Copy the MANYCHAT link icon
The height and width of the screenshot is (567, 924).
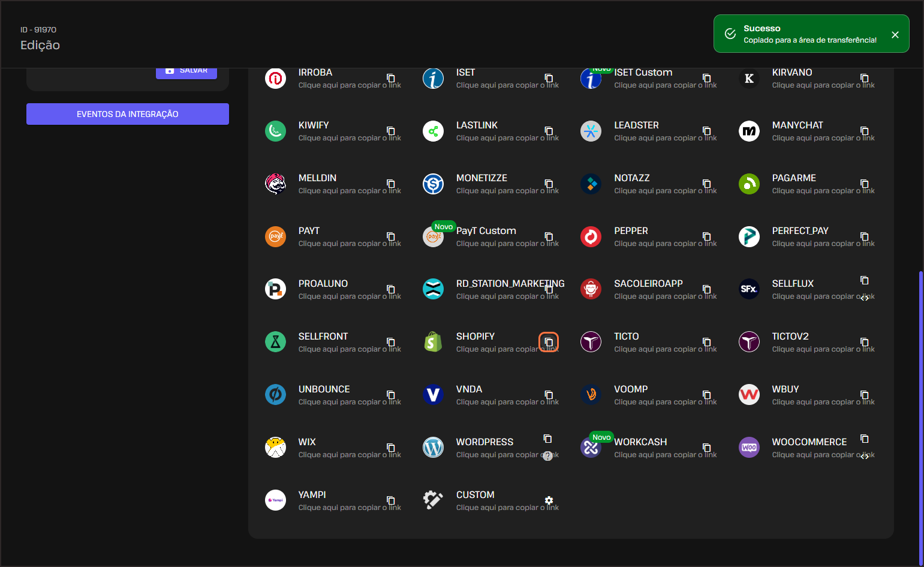point(865,131)
